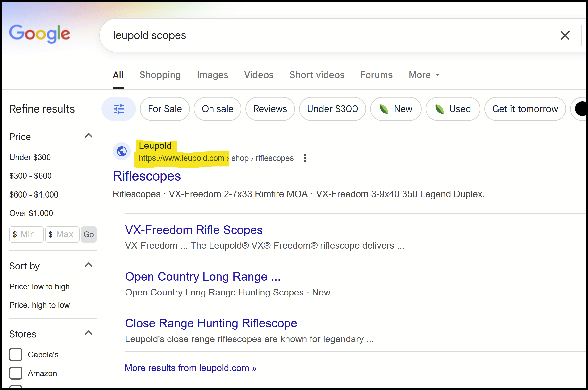Switch to the Forums tab
The width and height of the screenshot is (588, 390).
click(x=377, y=75)
